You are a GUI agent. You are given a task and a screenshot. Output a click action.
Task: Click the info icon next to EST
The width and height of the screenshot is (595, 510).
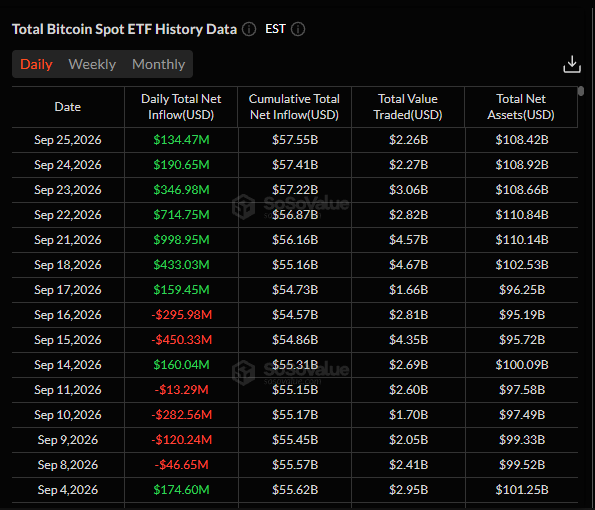point(298,29)
